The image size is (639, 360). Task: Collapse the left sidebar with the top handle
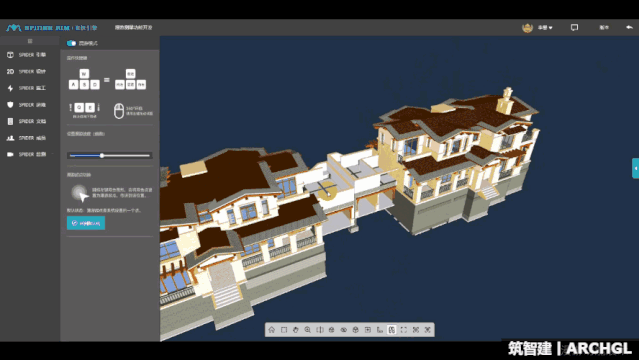tap(30, 41)
